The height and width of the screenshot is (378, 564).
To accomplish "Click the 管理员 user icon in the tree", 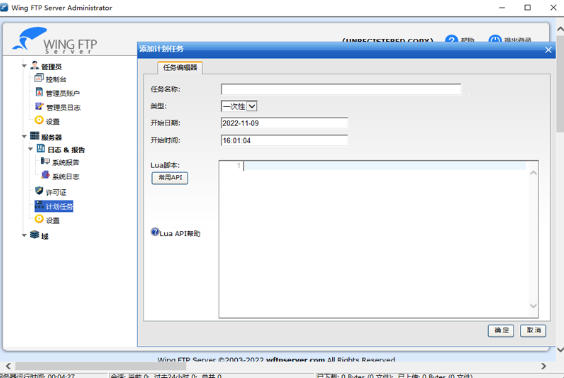I will click(x=35, y=65).
